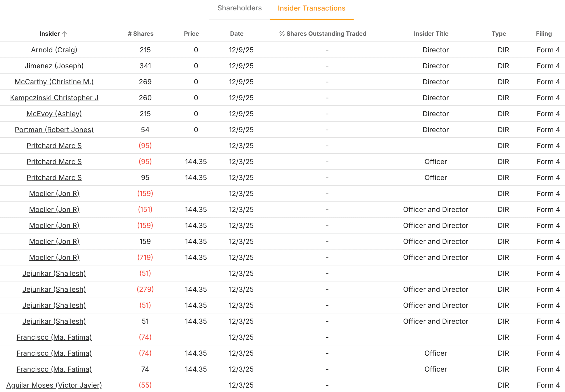Image resolution: width=565 pixels, height=392 pixels.
Task: Open McEvoy (Ashley) insider link
Action: 54,114
